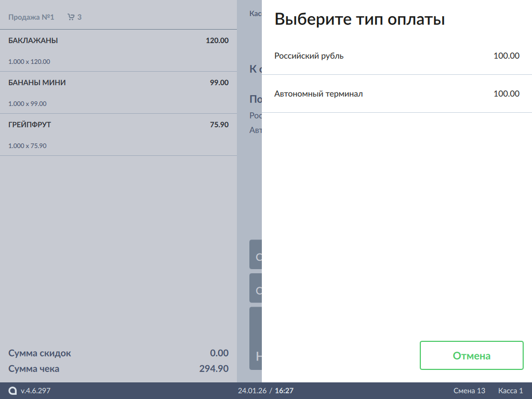Click the 75.90 price of ГРЕЙПФРУТ
532x399 pixels.
(219, 125)
